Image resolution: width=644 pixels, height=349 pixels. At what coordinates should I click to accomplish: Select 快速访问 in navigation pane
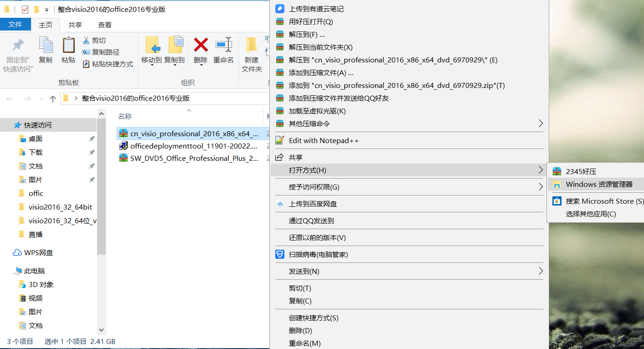coord(48,125)
